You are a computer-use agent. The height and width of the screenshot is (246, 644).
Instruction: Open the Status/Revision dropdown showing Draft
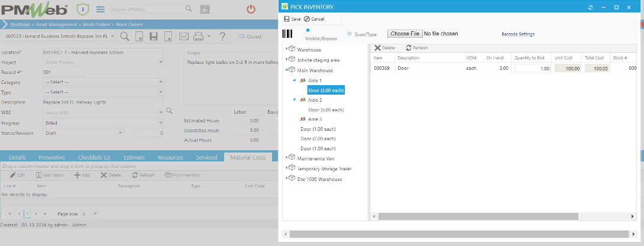click(120, 133)
